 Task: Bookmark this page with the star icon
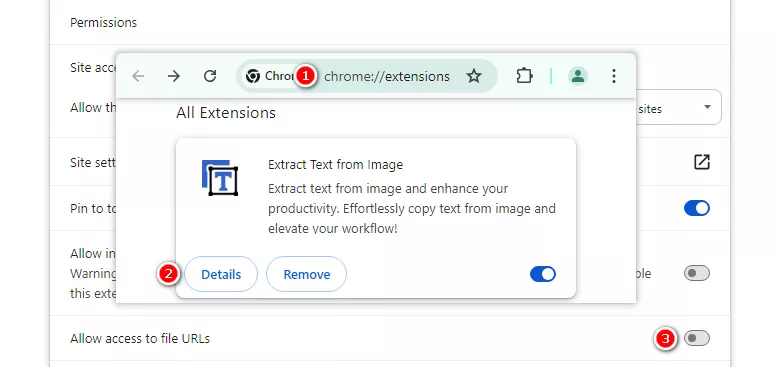(474, 76)
